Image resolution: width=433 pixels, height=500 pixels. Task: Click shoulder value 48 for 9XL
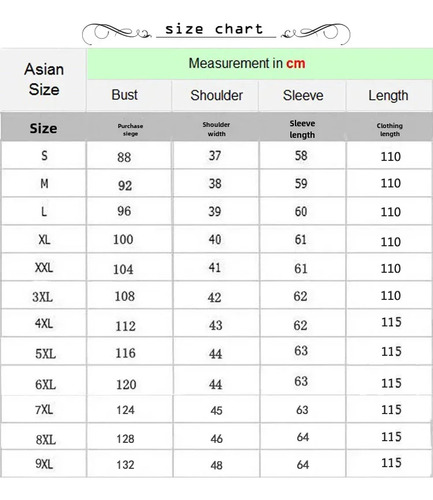click(216, 465)
